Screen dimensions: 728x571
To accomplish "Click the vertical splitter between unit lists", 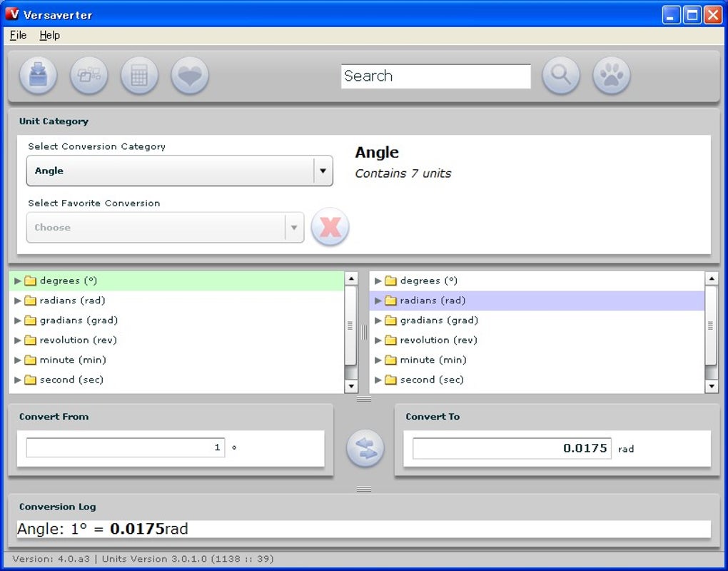I will click(x=363, y=333).
